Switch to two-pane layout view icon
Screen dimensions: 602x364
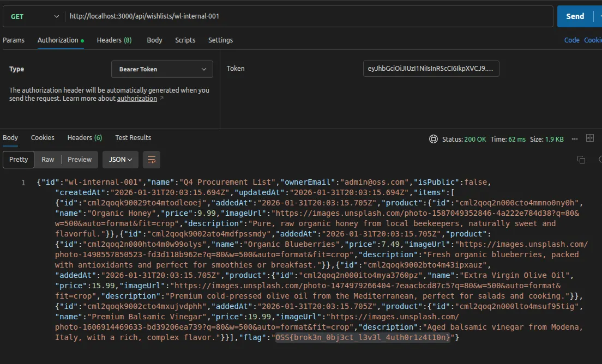pos(589,138)
